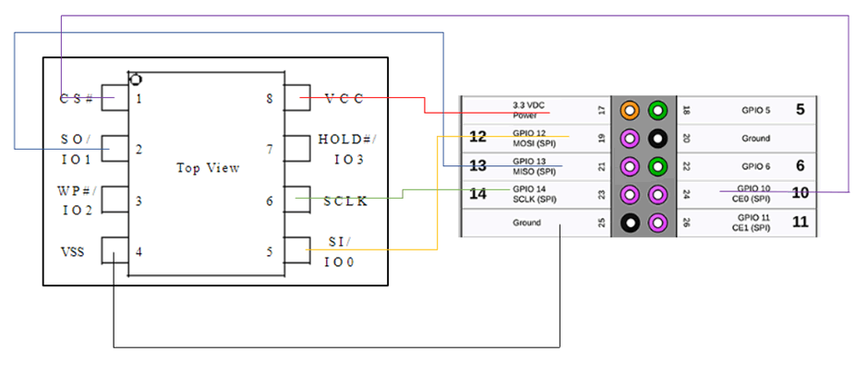Click the bold "11" beside CE1 (SPI)
868x376 pixels.
click(800, 222)
